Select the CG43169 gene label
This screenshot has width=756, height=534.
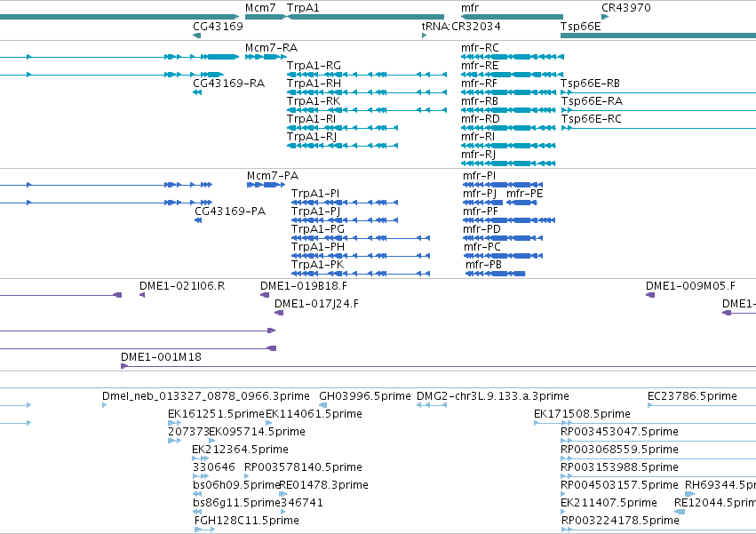pyautogui.click(x=218, y=26)
